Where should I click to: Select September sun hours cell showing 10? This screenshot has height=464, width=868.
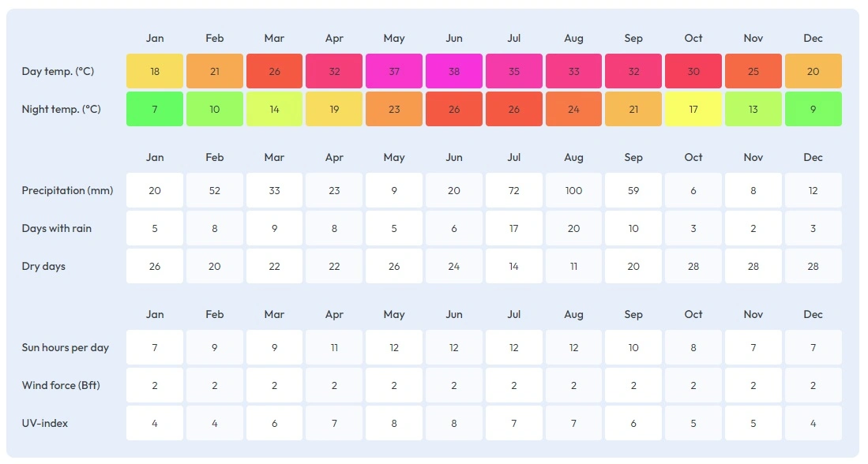click(633, 347)
